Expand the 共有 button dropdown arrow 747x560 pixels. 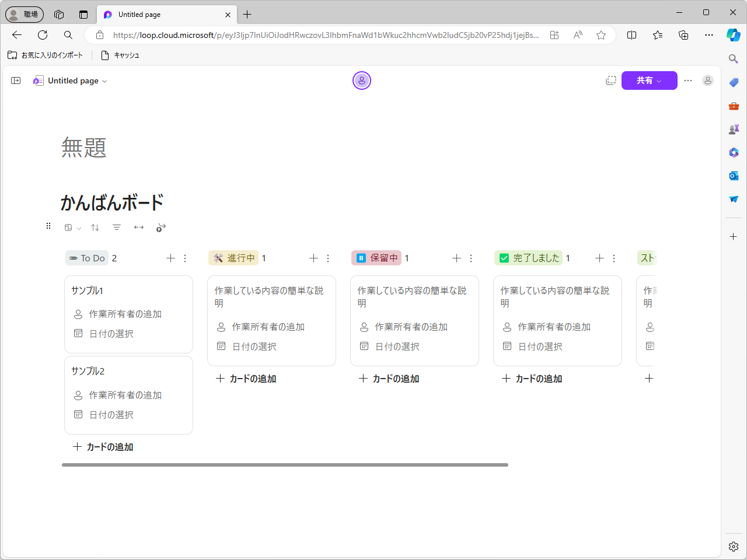pyautogui.click(x=664, y=80)
